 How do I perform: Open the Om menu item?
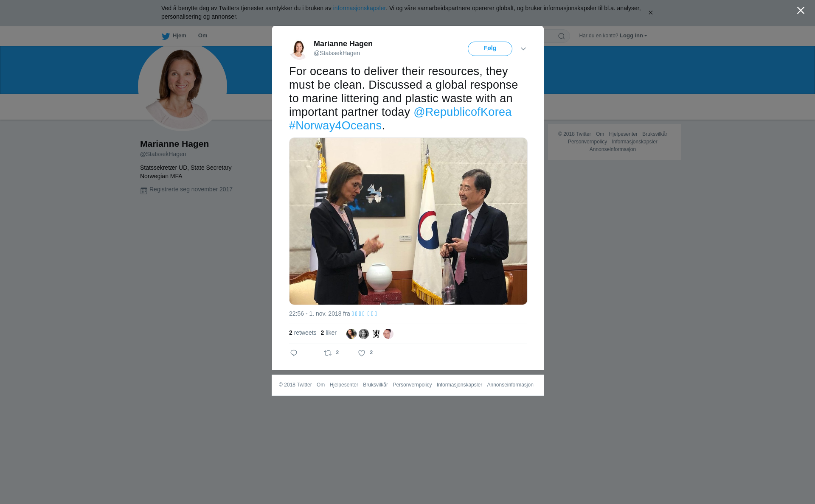coord(202,36)
